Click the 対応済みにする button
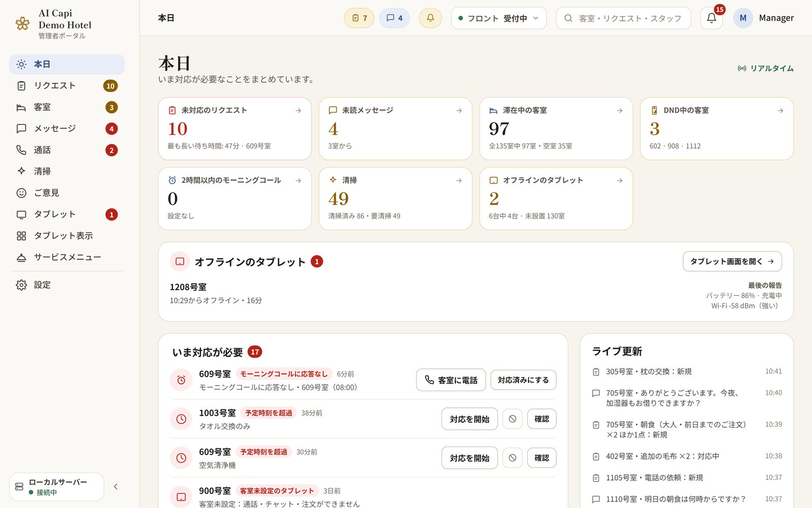This screenshot has width=812, height=508. click(x=523, y=380)
